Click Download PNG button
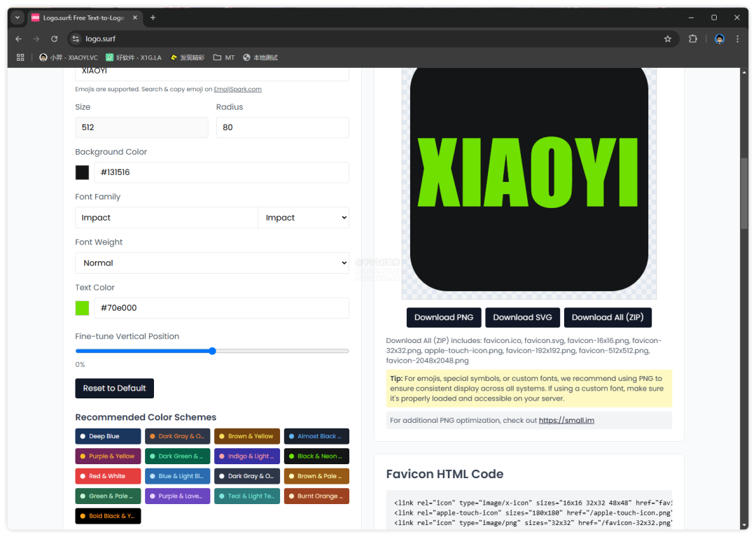The image size is (756, 537). (444, 318)
